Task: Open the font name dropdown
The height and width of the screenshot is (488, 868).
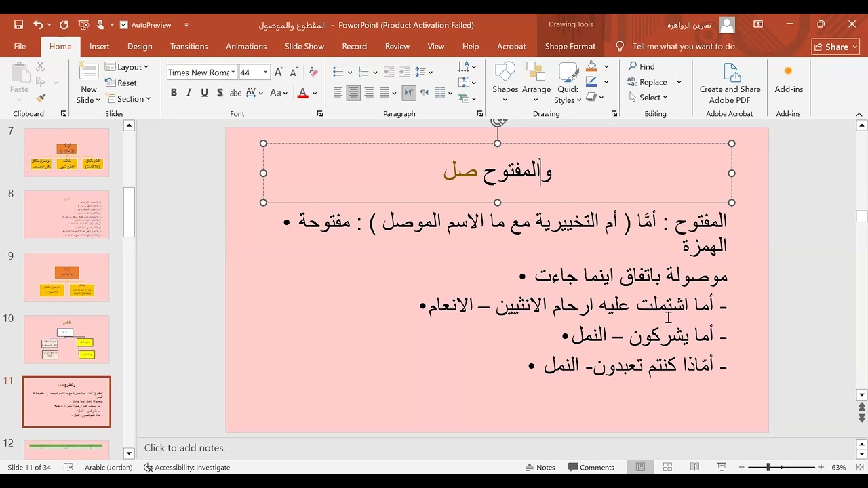Action: point(233,73)
